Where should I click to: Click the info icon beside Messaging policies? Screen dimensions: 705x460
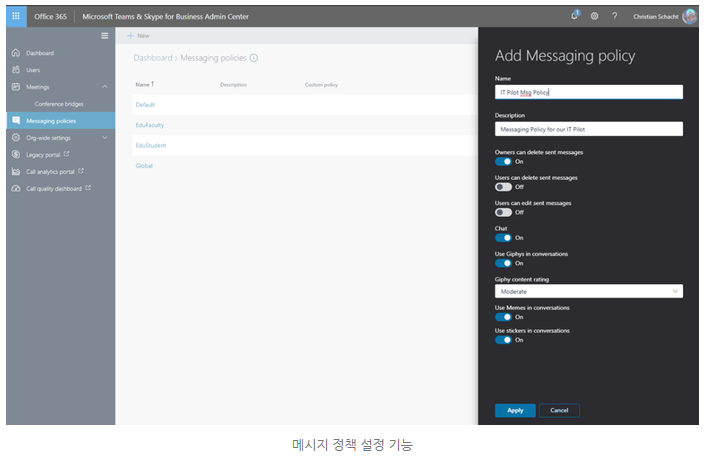coord(254,58)
